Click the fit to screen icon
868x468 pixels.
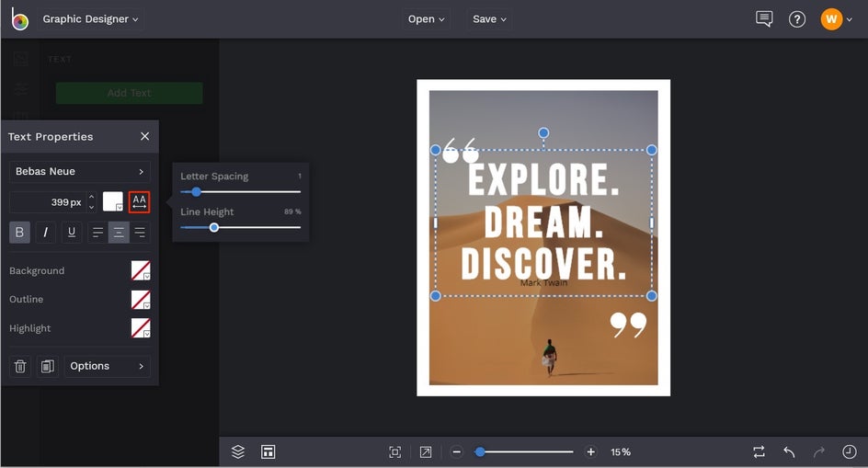395,451
